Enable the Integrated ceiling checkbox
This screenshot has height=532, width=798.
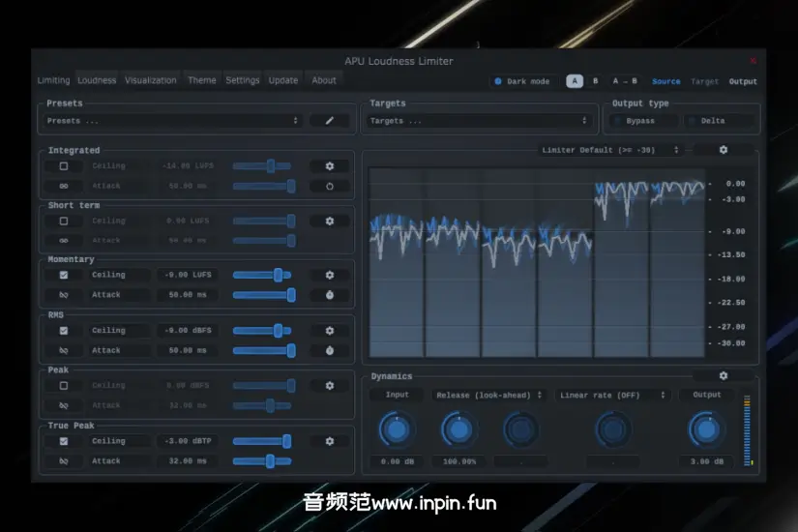(x=64, y=166)
